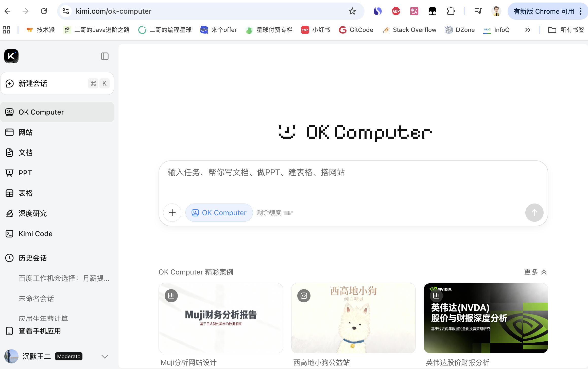588x369 pixels.
Task: Reload the page
Action: pos(44,11)
